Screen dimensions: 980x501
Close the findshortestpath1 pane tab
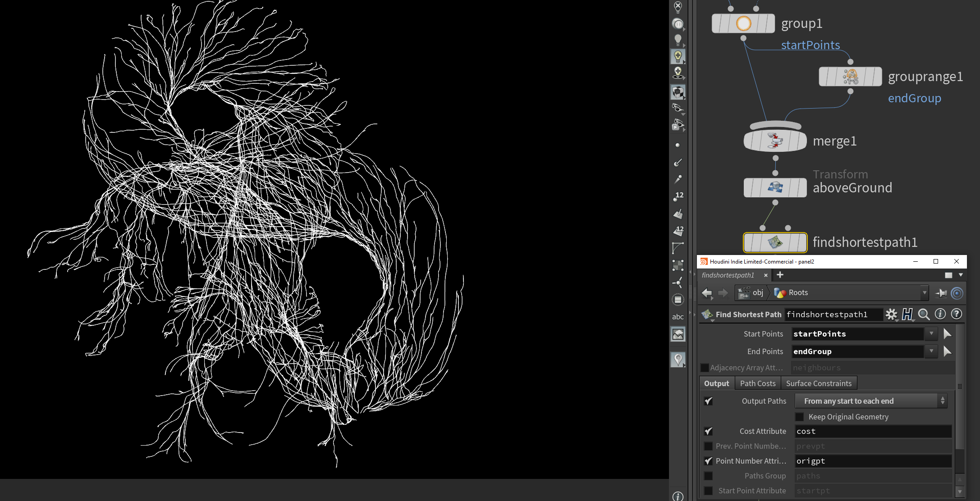click(x=765, y=275)
